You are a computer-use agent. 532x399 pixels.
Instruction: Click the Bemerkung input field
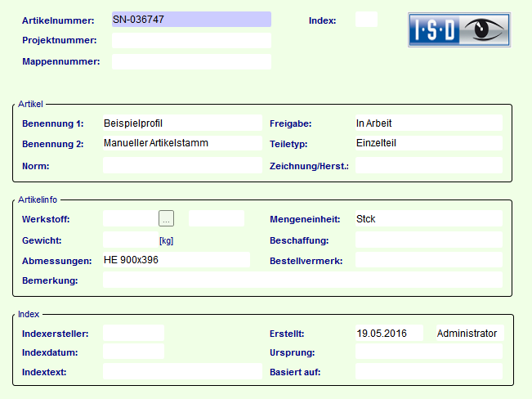302,280
